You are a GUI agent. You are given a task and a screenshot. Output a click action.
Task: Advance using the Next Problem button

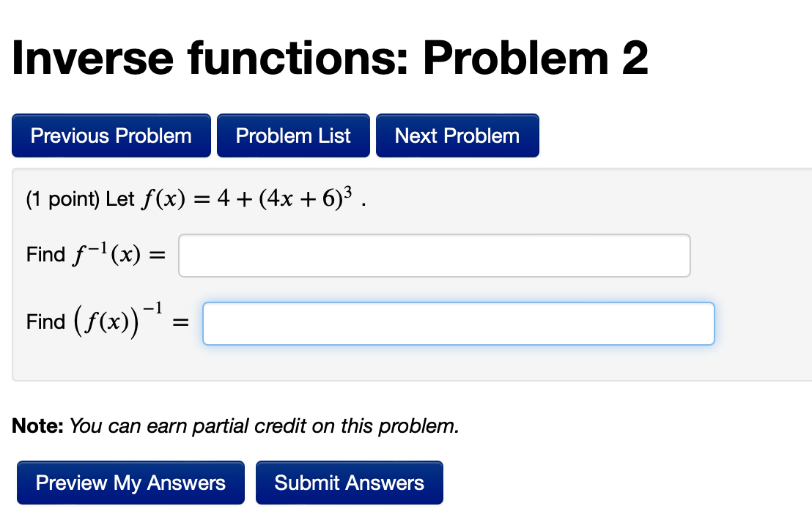click(457, 135)
